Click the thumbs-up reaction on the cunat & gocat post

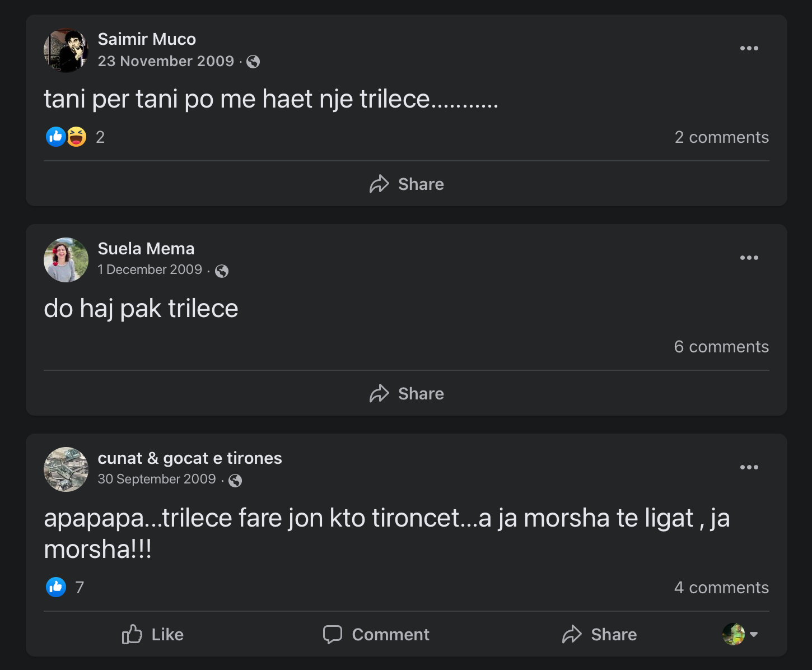tap(55, 587)
